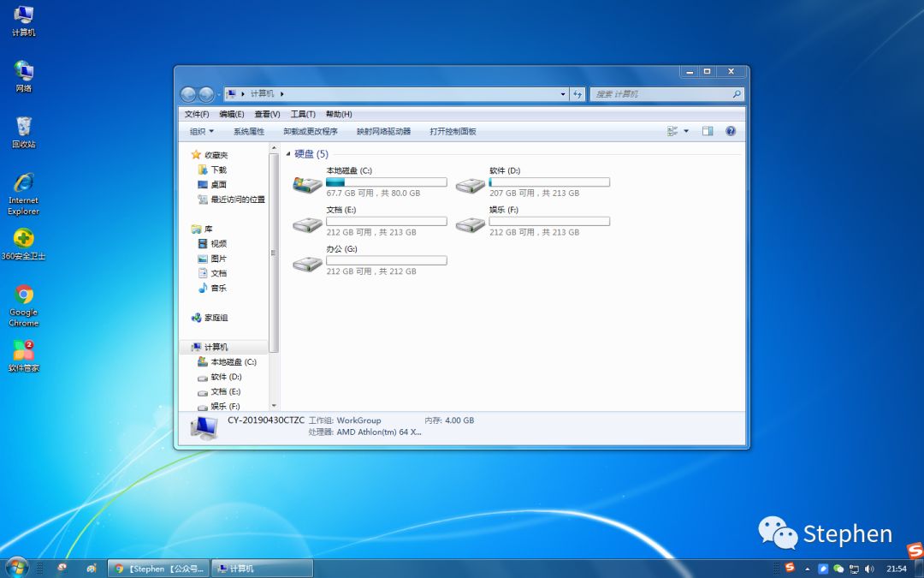Select 音乐 library in navigation pane

click(212, 287)
